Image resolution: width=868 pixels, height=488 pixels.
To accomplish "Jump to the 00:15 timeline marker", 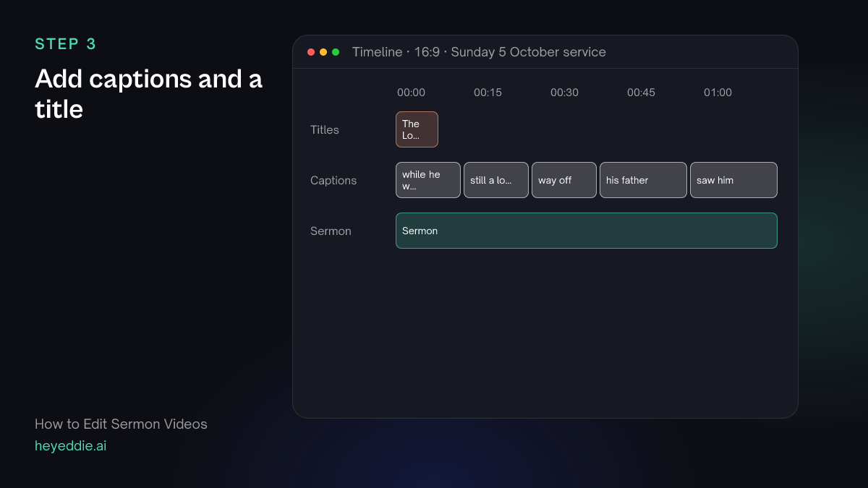I will (488, 93).
